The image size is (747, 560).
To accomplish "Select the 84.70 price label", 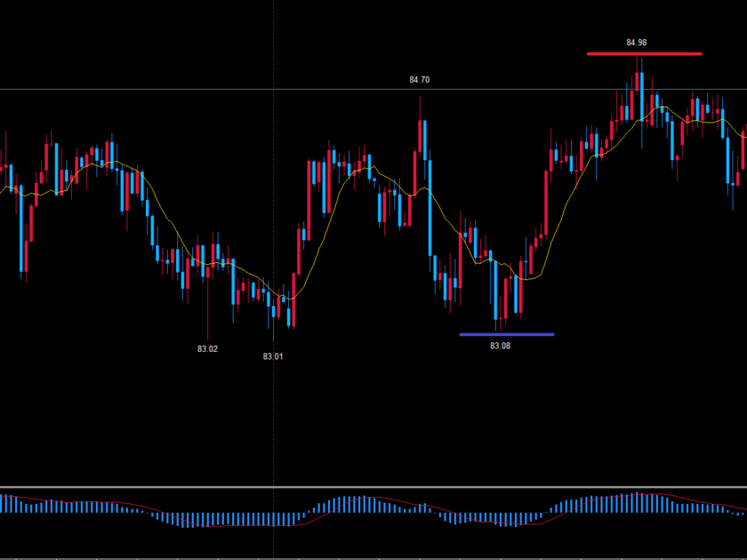I will coord(419,80).
